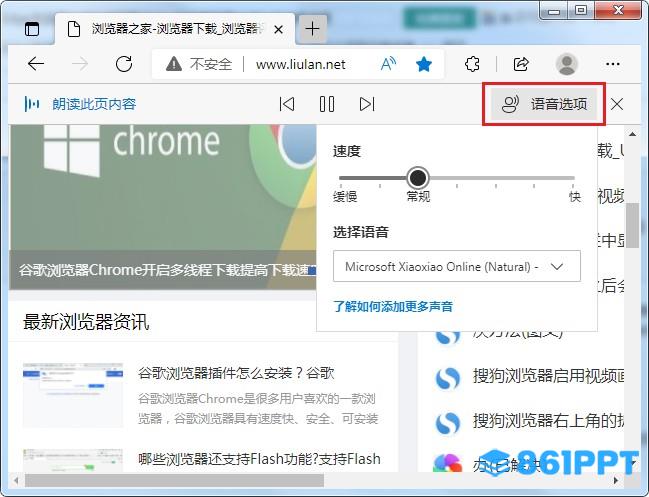Go back to previous page

(x=36, y=64)
